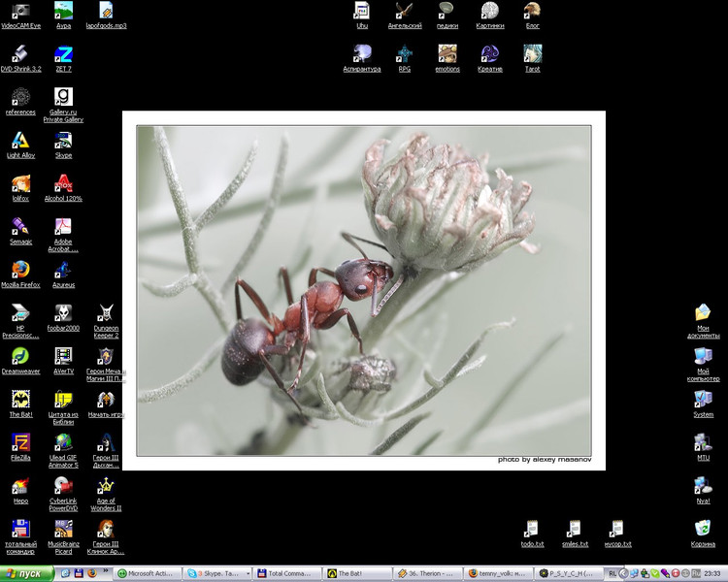Screen dimensions: 728x582
Task: Open the floppy-disk тотальный командир shortcut
Action: (20, 537)
